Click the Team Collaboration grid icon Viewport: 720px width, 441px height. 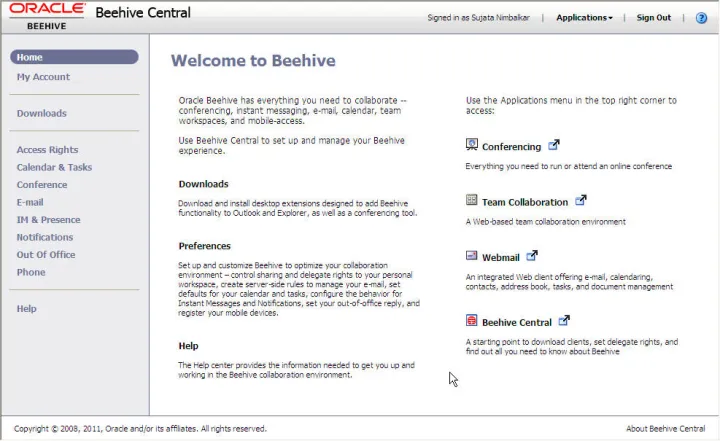472,200
